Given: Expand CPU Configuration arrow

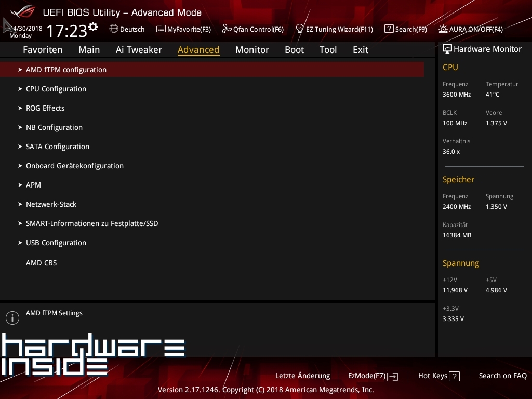Looking at the screenshot, I should 20,89.
